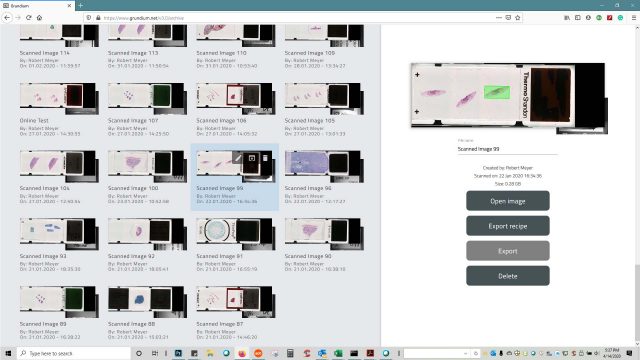
Task: Click the pencil edit icon on Scanned Image 99
Action: pos(238,158)
